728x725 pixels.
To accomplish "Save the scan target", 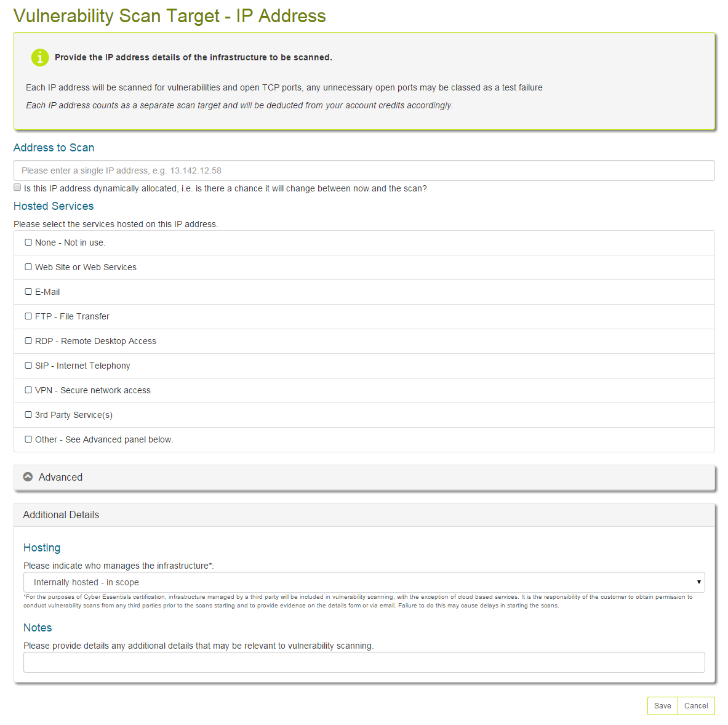I will (663, 706).
